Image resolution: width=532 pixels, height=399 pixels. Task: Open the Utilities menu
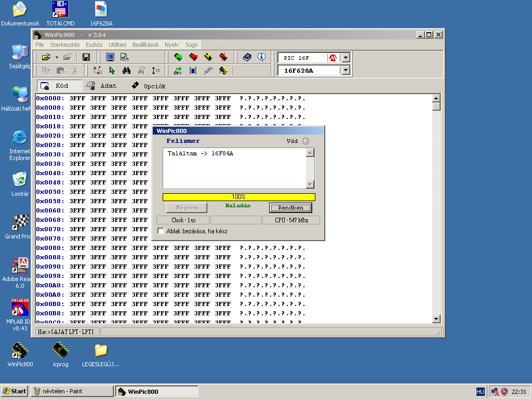click(x=117, y=45)
